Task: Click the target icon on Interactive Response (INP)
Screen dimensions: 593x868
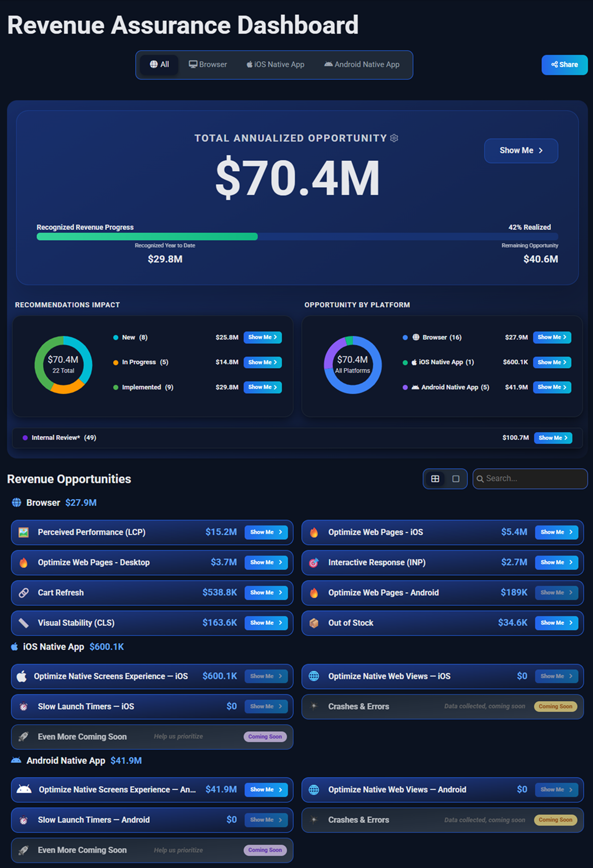Action: point(314,563)
